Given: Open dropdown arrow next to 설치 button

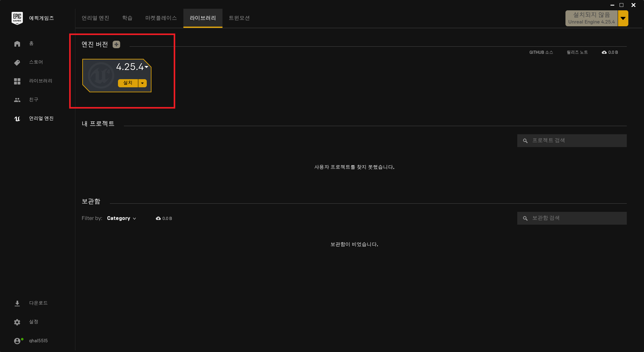Looking at the screenshot, I should click(142, 83).
